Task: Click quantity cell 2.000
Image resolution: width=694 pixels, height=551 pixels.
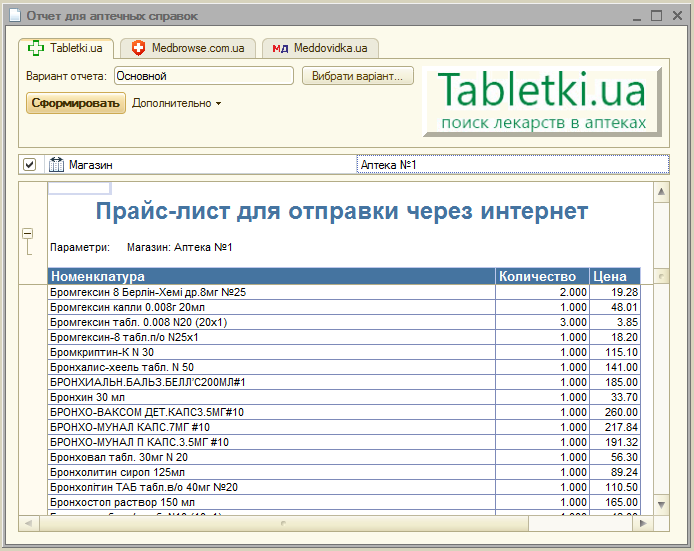Action: tap(542, 292)
